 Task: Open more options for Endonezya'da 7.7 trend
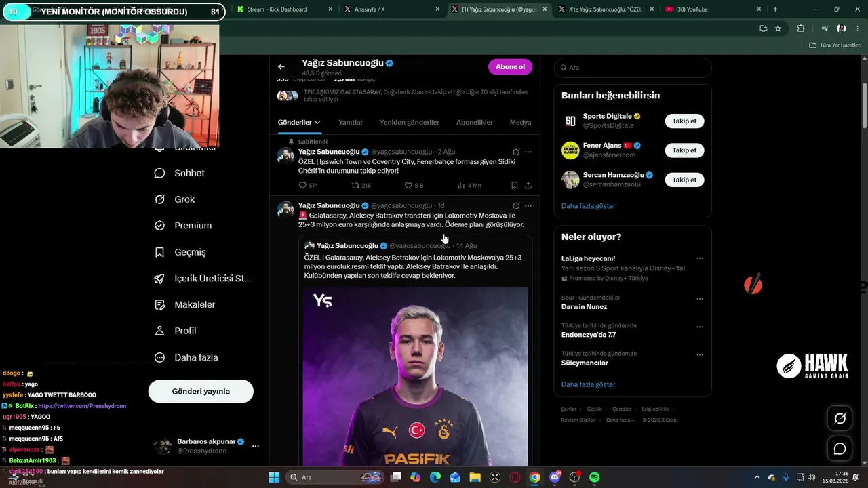point(700,326)
